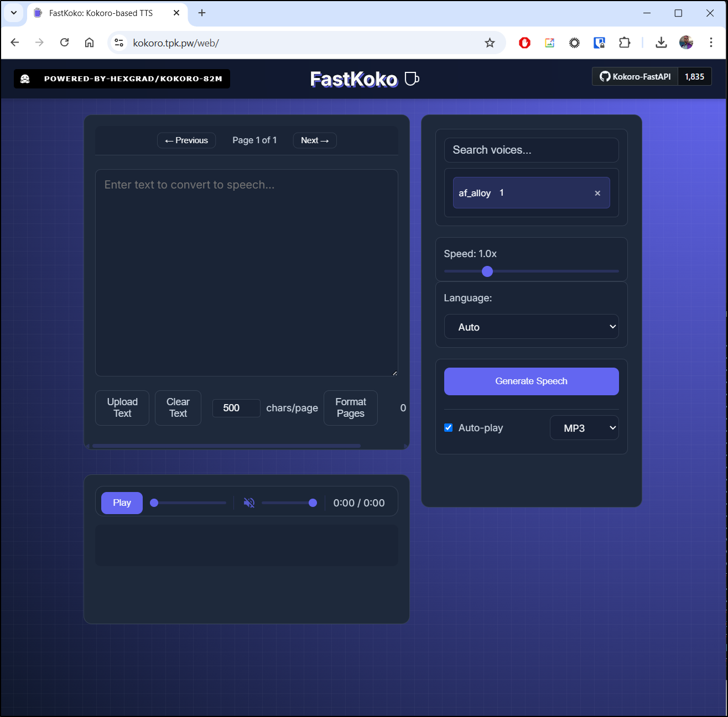Open site information icon in address bar

pos(119,43)
